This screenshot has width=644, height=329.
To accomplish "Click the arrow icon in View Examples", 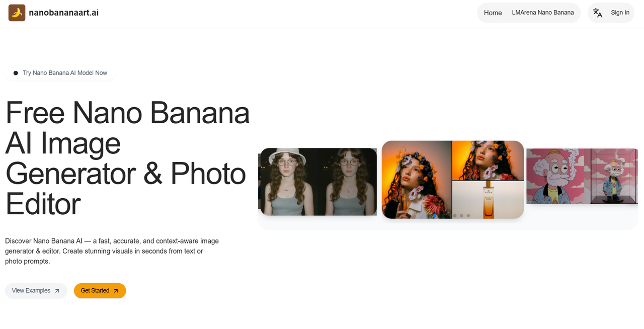I will point(57,291).
